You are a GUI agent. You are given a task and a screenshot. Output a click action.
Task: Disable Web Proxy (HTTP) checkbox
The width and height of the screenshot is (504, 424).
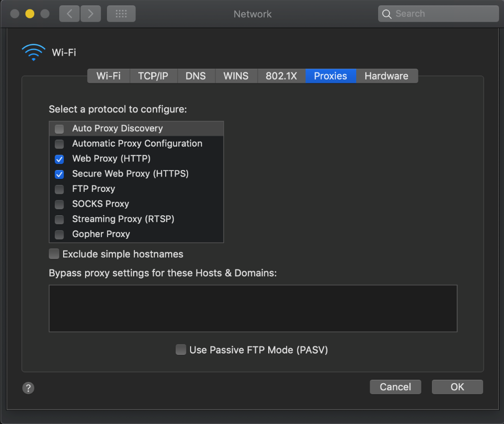click(x=59, y=159)
